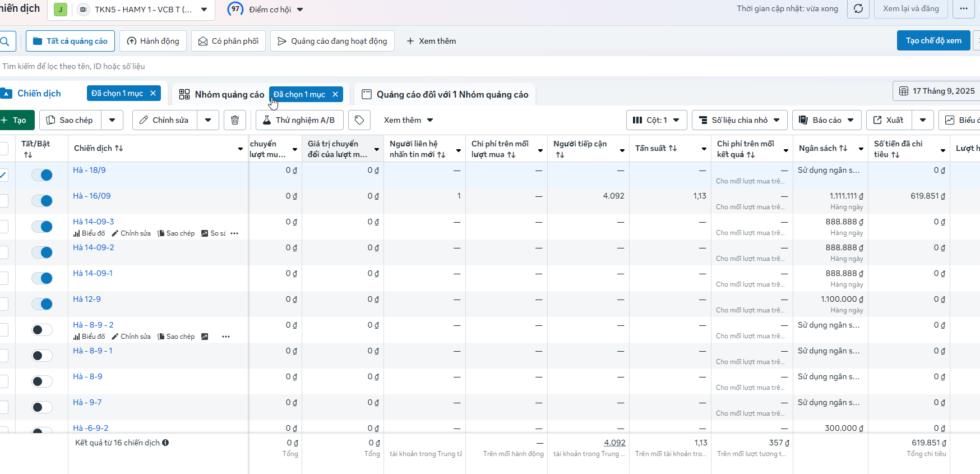Click the Tạo chế độ xem button
The height and width of the screenshot is (474, 980).
(x=933, y=40)
